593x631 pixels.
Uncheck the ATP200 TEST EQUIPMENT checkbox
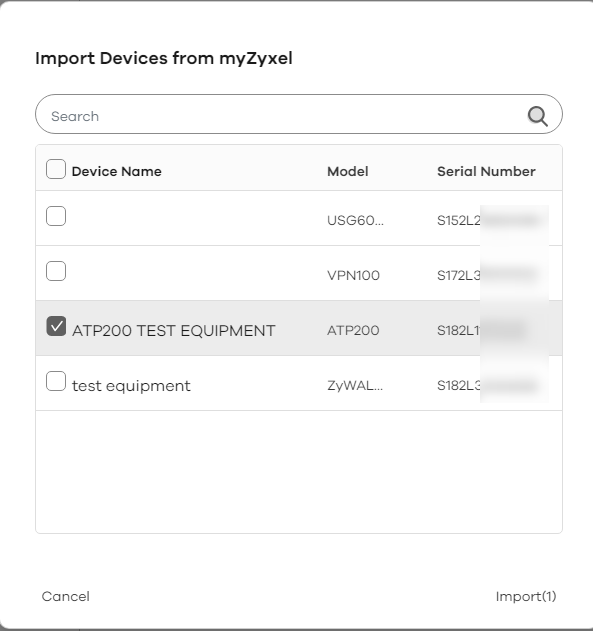(56, 326)
